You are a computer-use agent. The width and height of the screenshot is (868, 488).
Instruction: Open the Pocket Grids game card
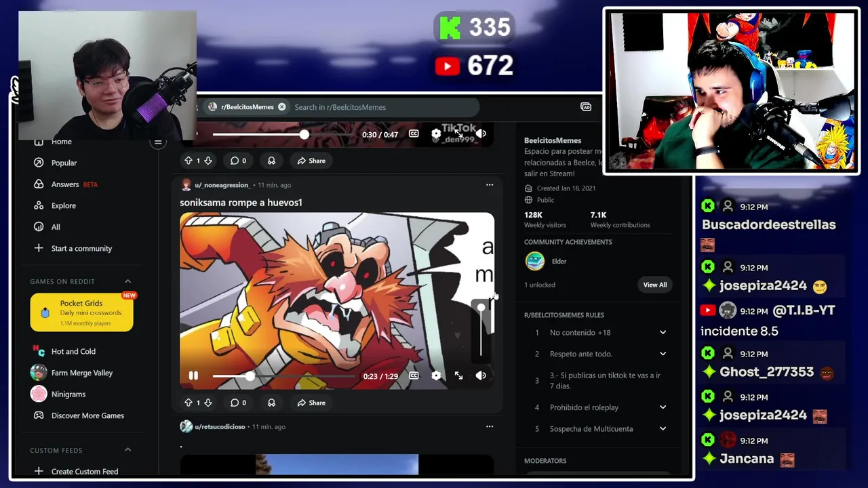point(81,312)
